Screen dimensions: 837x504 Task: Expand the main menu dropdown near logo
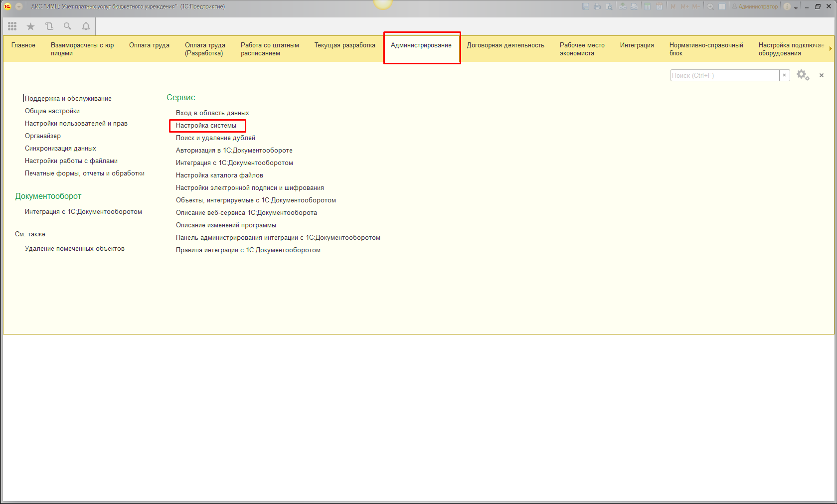19,6
